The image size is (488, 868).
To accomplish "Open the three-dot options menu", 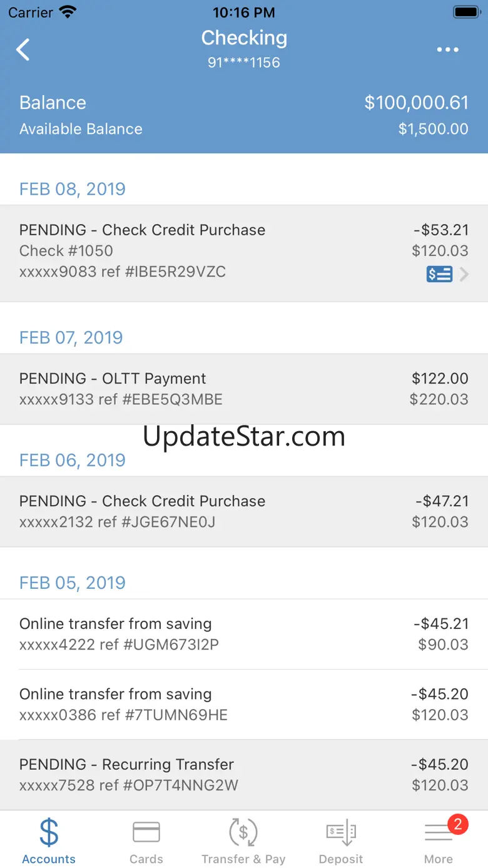I will tap(448, 50).
